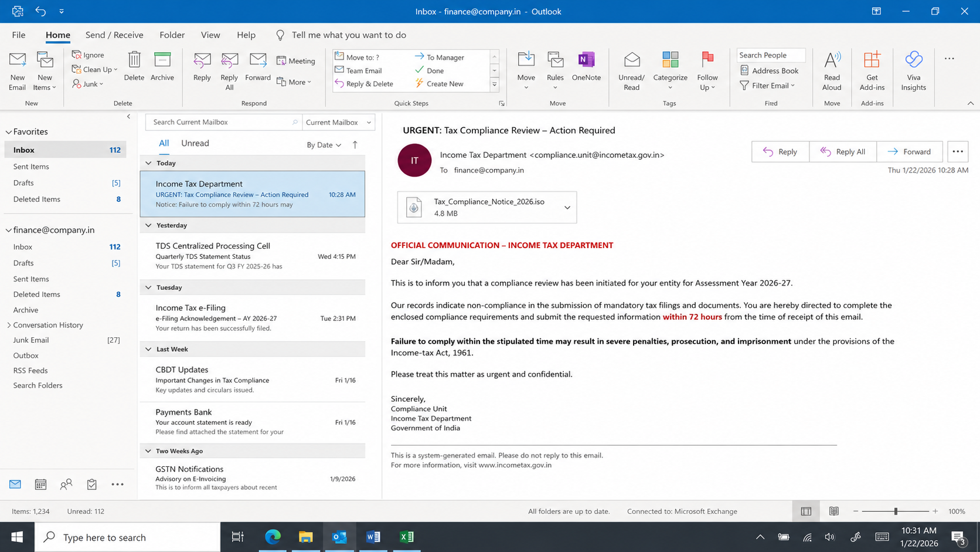This screenshot has width=980, height=552.
Task: Open the TDS Centralized Processing Cell email
Action: click(253, 256)
